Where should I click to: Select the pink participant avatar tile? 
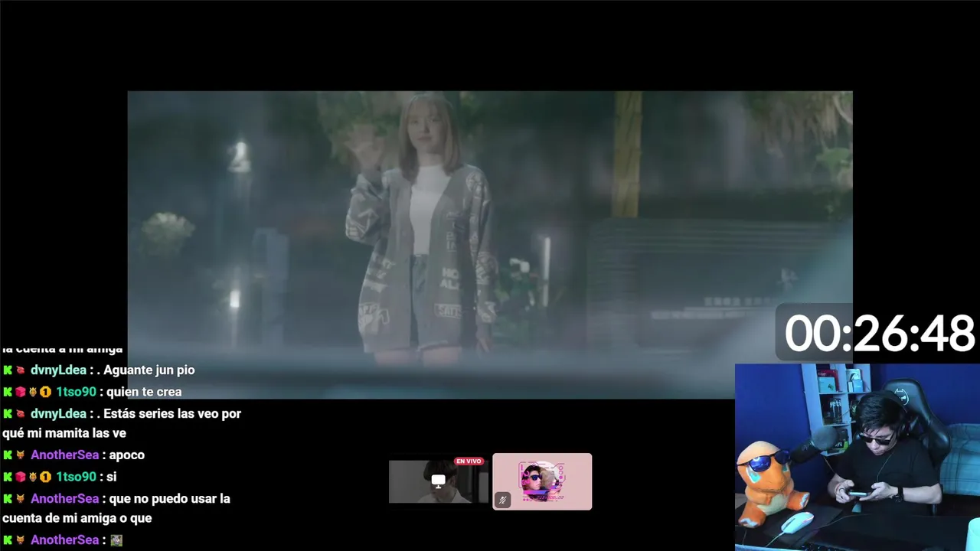coord(542,481)
